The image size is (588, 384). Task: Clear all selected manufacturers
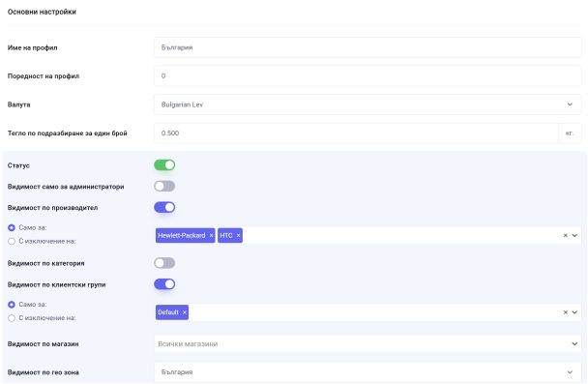coord(565,235)
